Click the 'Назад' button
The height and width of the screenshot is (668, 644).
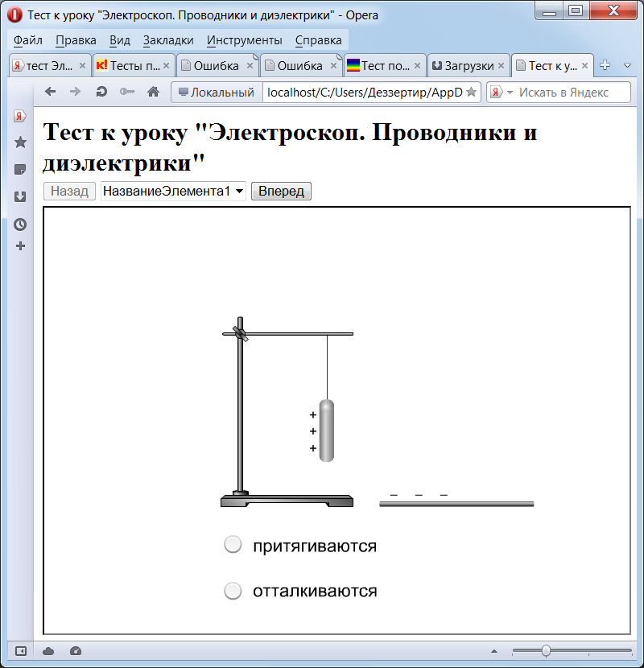(69, 191)
